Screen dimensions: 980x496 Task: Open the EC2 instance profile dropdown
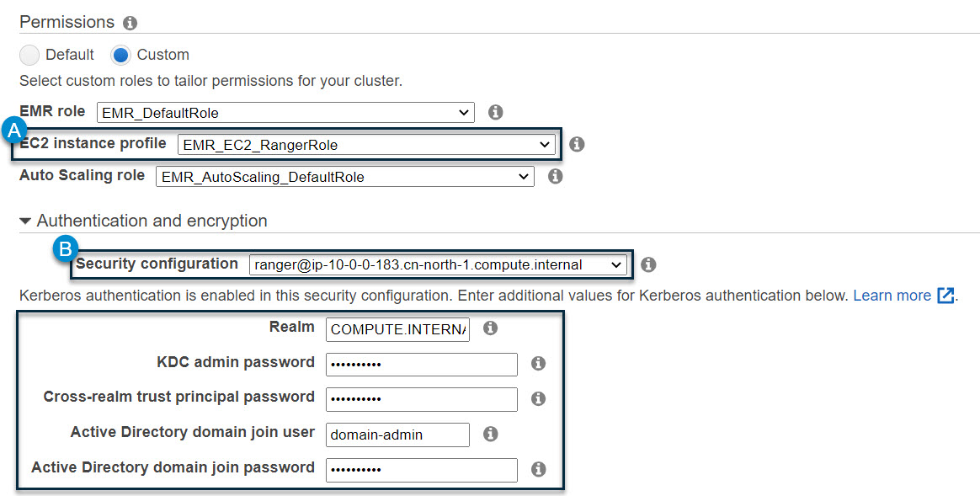click(x=366, y=145)
